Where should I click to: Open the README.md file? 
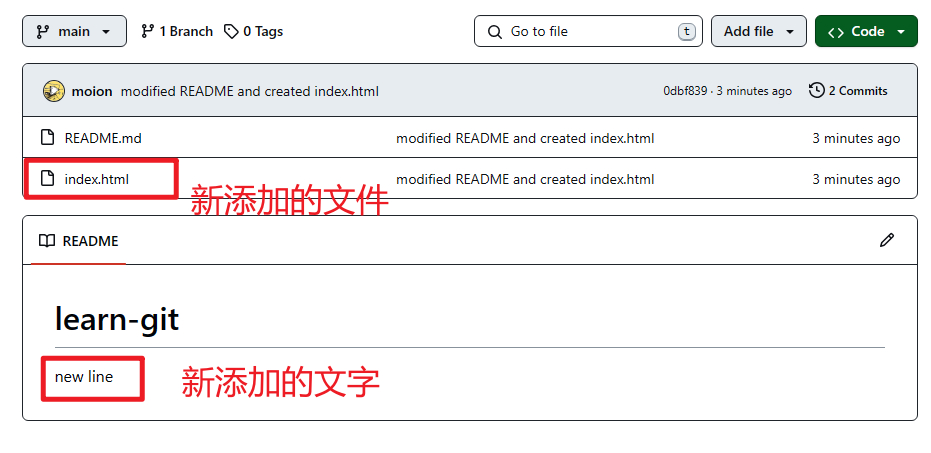coord(103,138)
